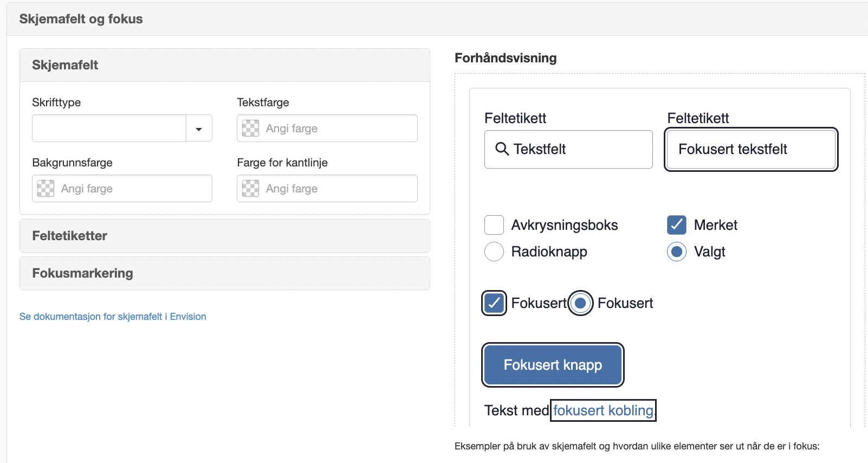Click the Fokusert knapp button
The image size is (868, 463).
[x=553, y=365]
